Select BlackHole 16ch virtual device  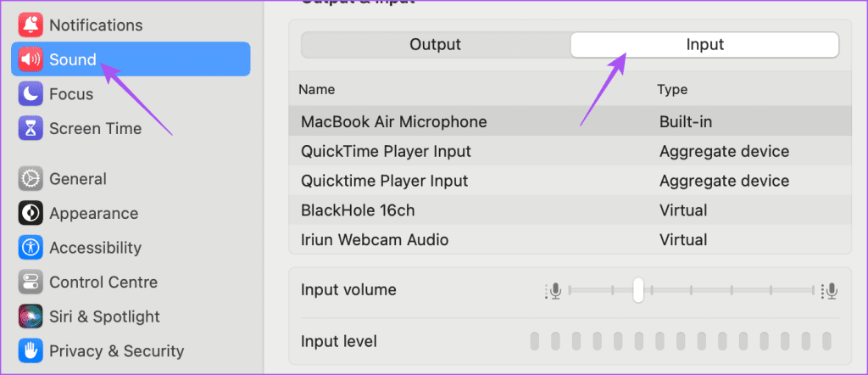(570, 210)
